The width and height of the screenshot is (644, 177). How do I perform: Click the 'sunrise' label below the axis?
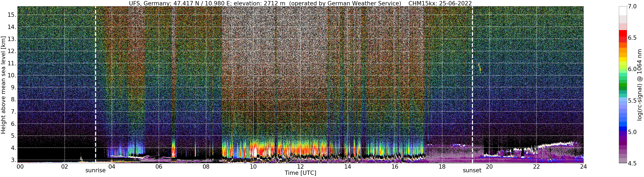(x=95, y=171)
